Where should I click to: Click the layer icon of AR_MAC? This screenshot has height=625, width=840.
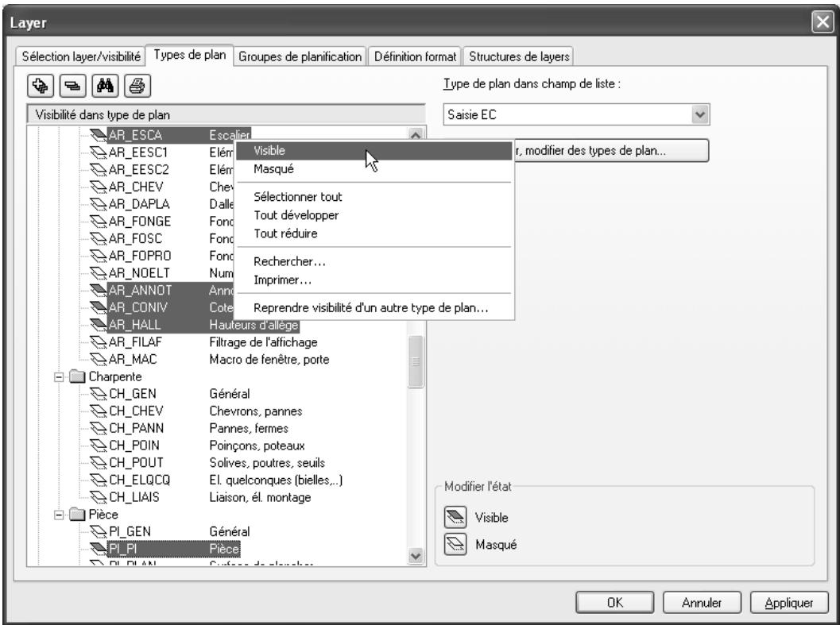(98, 359)
